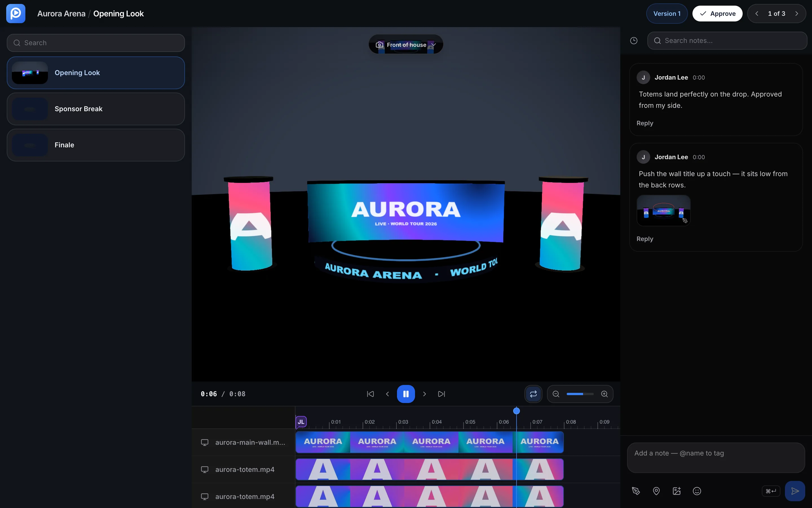
Task: Zoom out the timeline
Action: (556, 394)
